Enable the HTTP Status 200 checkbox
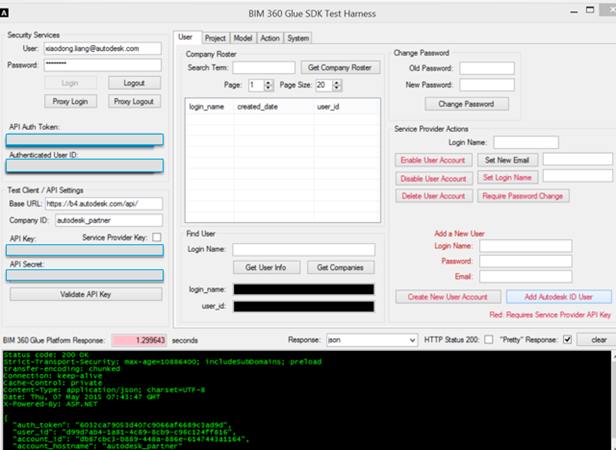The image size is (616, 450). [x=490, y=339]
